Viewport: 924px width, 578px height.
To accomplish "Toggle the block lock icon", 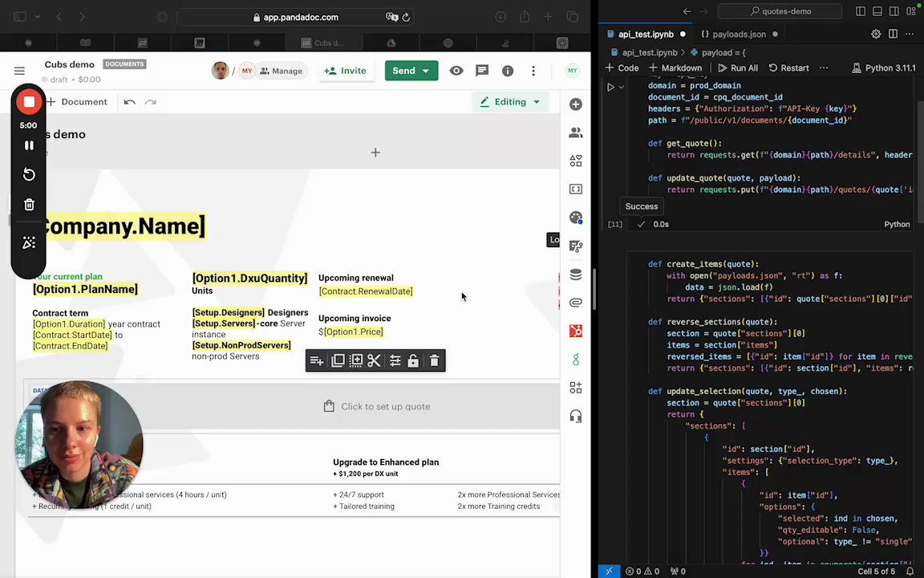I will [x=413, y=360].
